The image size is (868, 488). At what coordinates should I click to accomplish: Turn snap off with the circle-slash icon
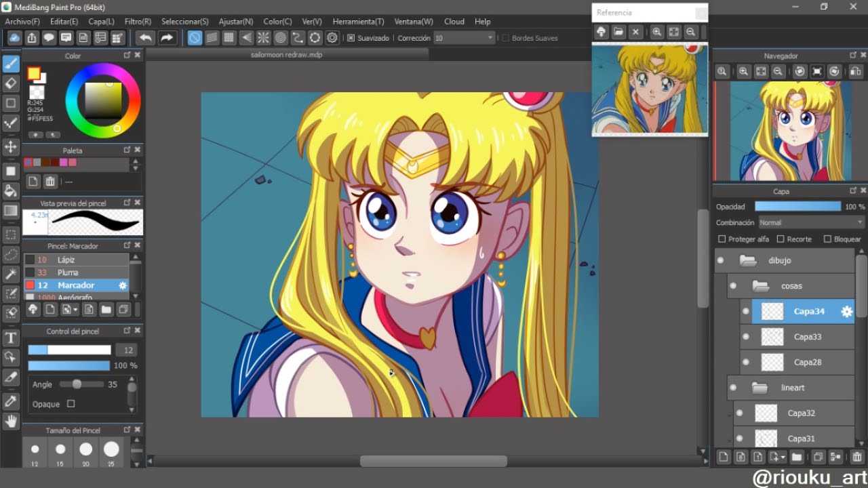click(x=195, y=38)
